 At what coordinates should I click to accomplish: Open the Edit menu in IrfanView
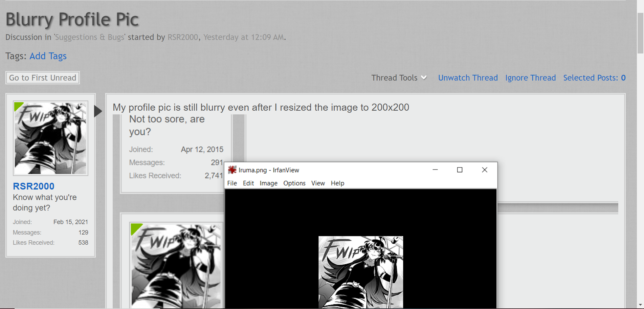(248, 183)
